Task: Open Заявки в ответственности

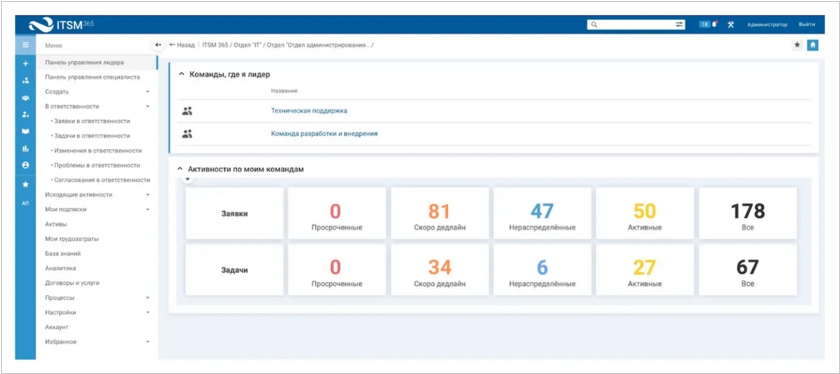Action: tap(92, 121)
